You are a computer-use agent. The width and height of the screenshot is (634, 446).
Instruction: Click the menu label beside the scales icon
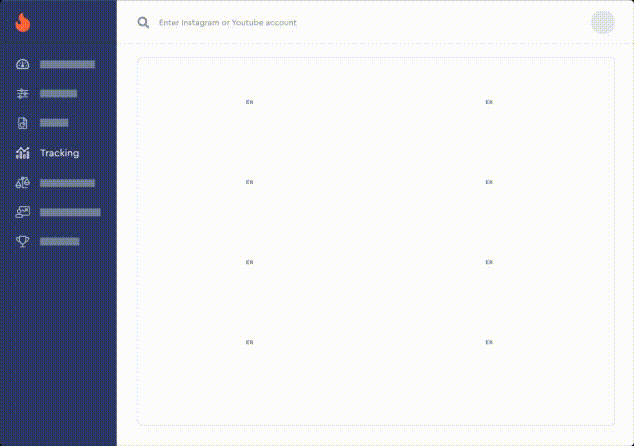coord(67,183)
